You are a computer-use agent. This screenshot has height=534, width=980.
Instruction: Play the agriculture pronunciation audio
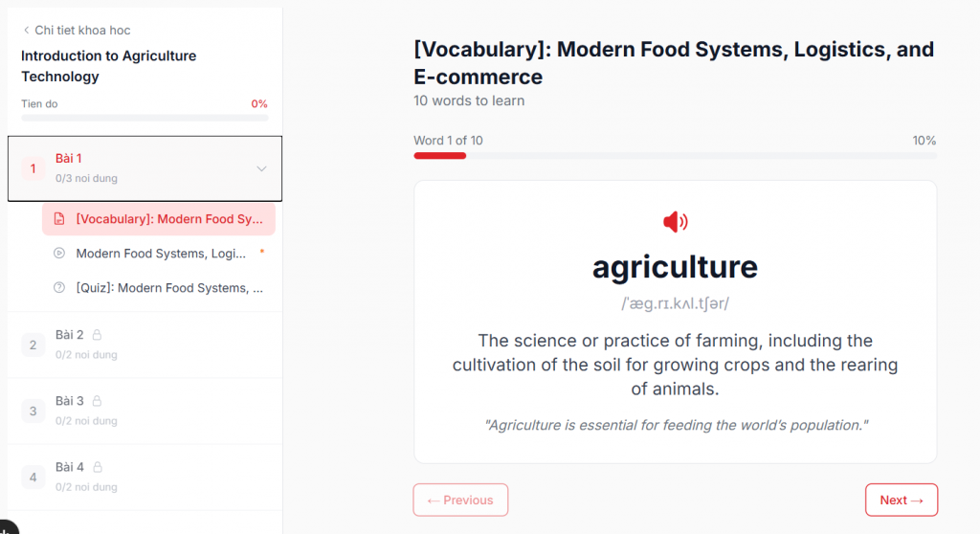pos(675,222)
